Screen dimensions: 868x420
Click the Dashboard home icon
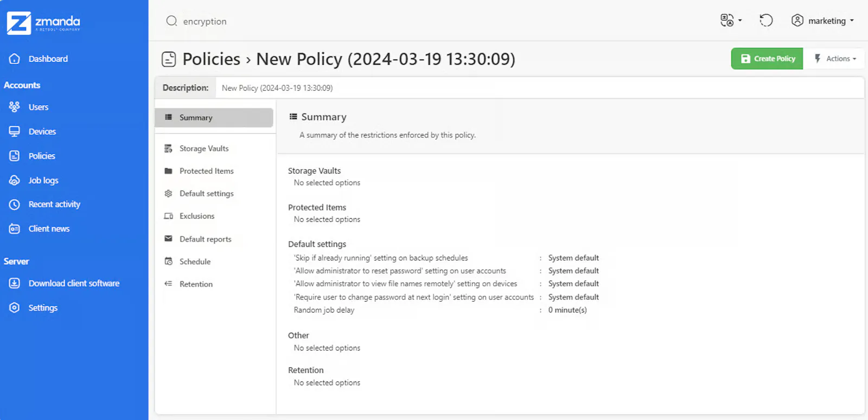pyautogui.click(x=15, y=59)
